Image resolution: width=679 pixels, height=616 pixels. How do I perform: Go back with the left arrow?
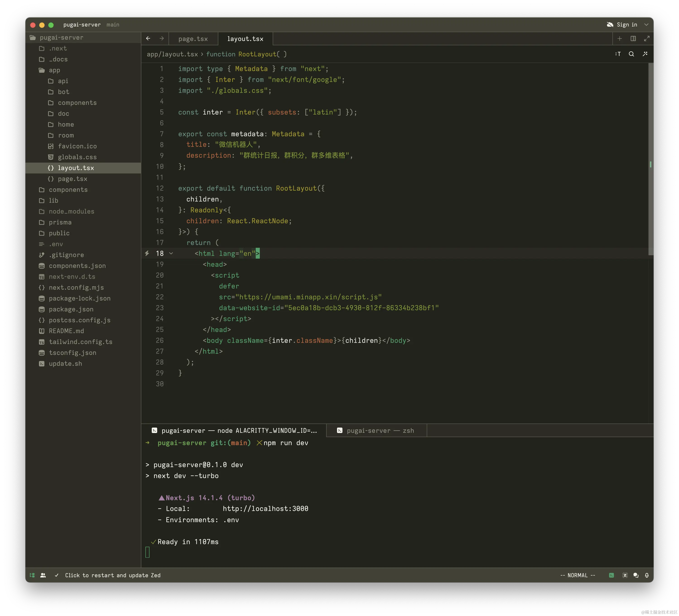coord(148,38)
